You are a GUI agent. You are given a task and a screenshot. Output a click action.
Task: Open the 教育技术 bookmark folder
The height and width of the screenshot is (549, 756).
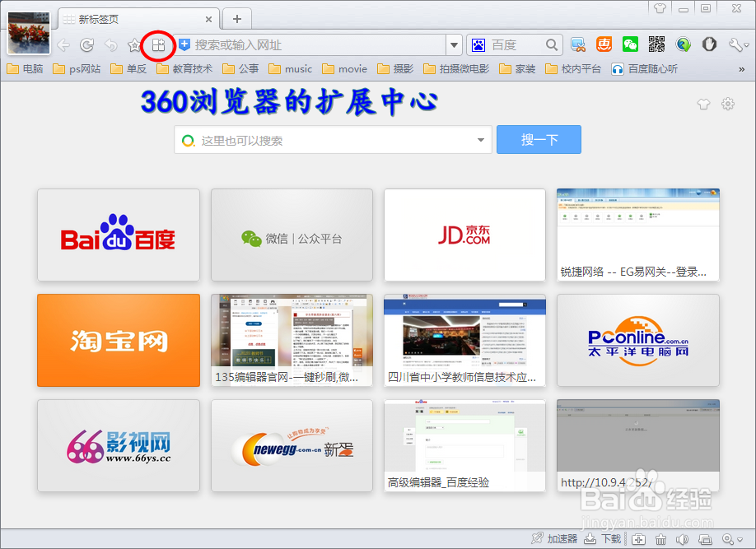pos(184,69)
